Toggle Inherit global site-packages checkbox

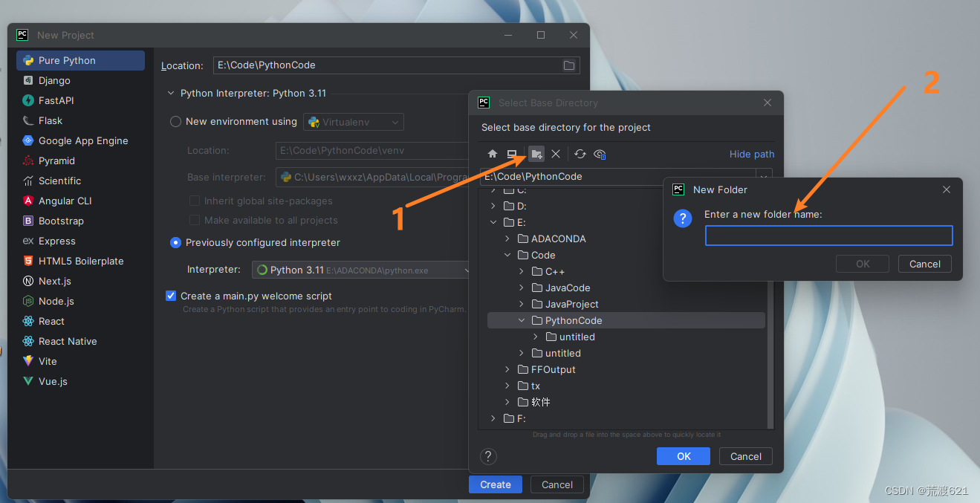point(195,201)
